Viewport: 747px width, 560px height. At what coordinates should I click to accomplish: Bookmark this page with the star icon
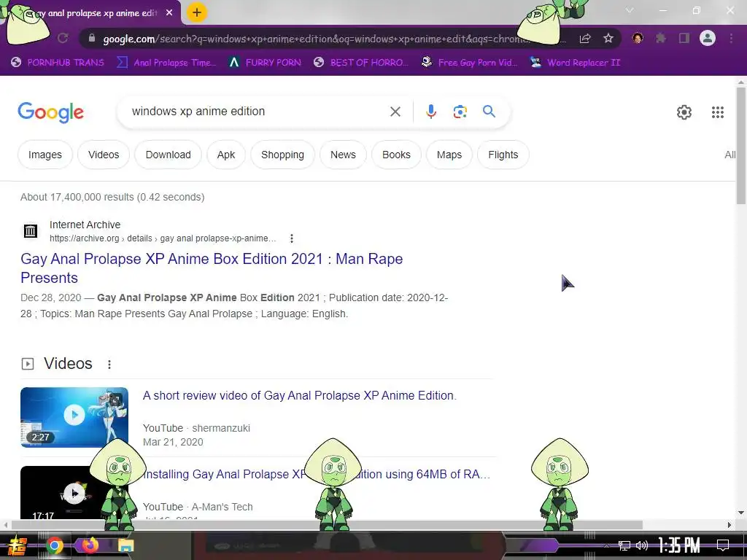click(608, 38)
